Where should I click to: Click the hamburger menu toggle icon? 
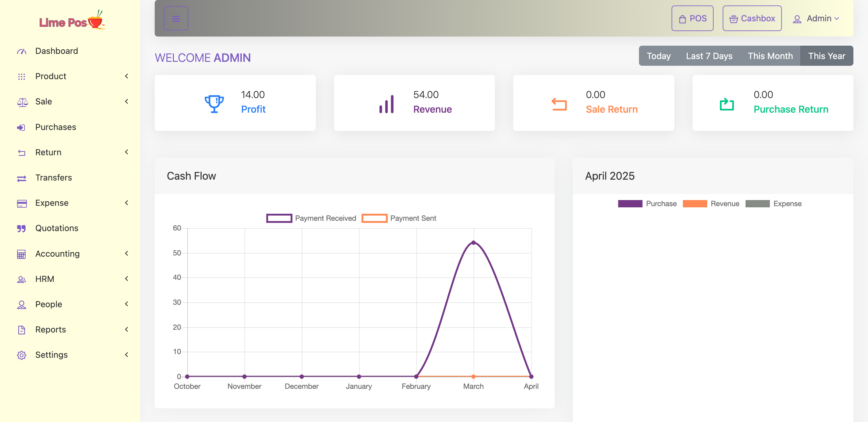(x=176, y=19)
